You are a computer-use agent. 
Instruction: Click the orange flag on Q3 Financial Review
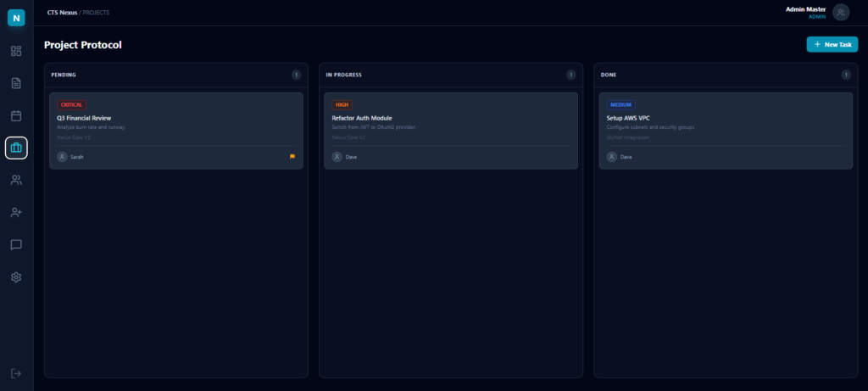[x=292, y=157]
